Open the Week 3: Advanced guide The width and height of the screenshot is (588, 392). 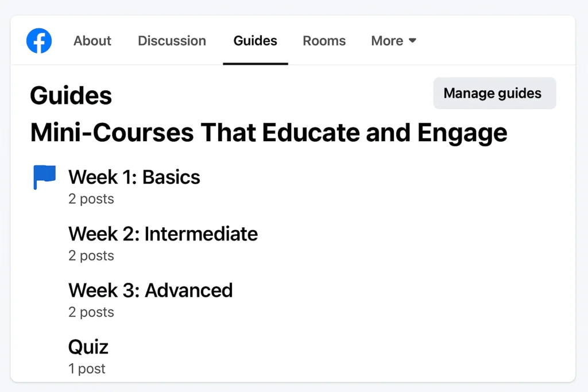[150, 290]
